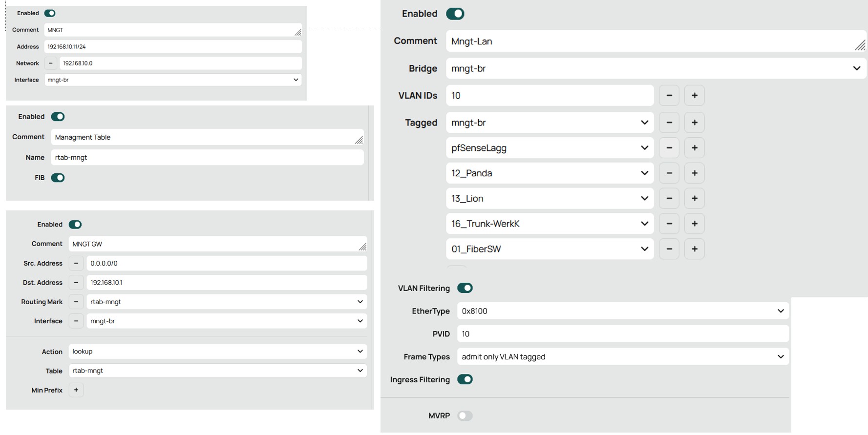Click the plus button beside VLAN IDs
The width and height of the screenshot is (868, 435).
(x=694, y=95)
